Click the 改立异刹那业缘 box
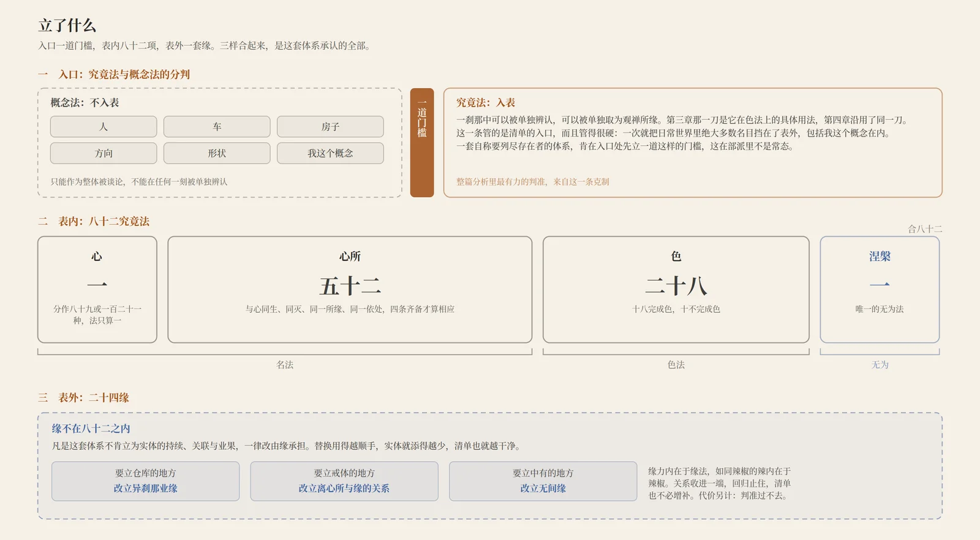The width and height of the screenshot is (980, 540). [145, 481]
